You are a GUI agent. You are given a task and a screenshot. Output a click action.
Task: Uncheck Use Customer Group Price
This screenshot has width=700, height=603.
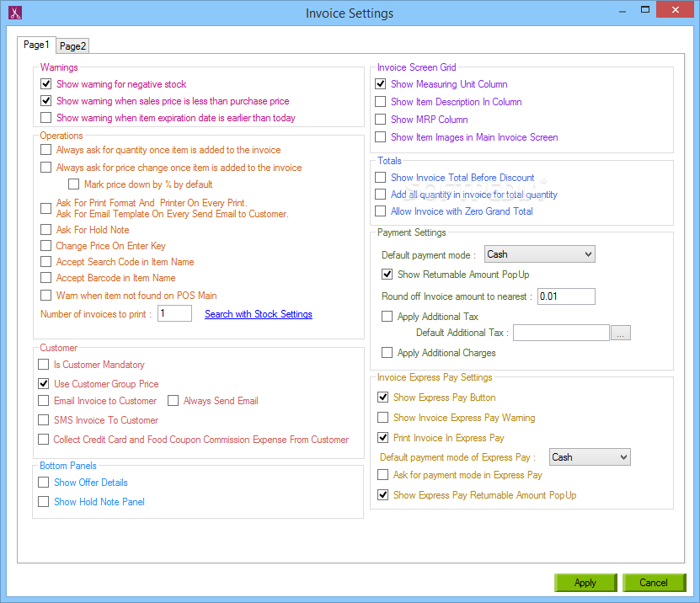click(x=44, y=384)
